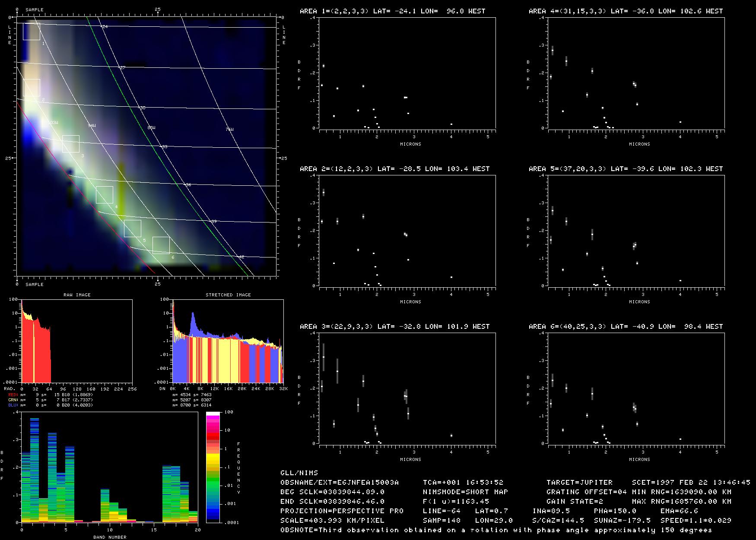Viewport: 756px width, 540px height.
Task: Click inside the AREA 3 spectrum plot
Action: coord(407,388)
